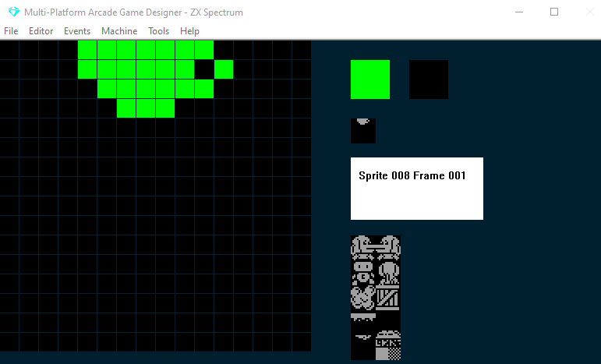The image size is (601, 364).
Task: Click the small current sprite preview thumbnail
Action: click(x=363, y=131)
